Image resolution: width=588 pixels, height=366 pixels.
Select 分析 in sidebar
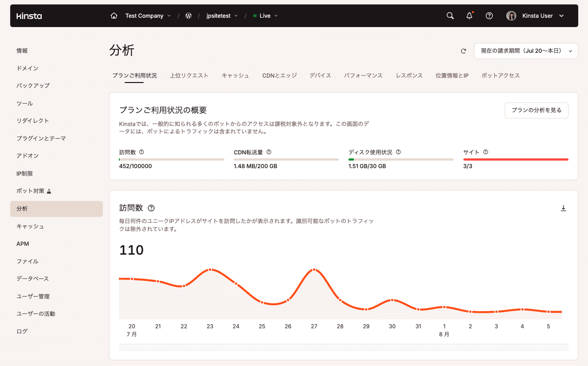(x=56, y=209)
